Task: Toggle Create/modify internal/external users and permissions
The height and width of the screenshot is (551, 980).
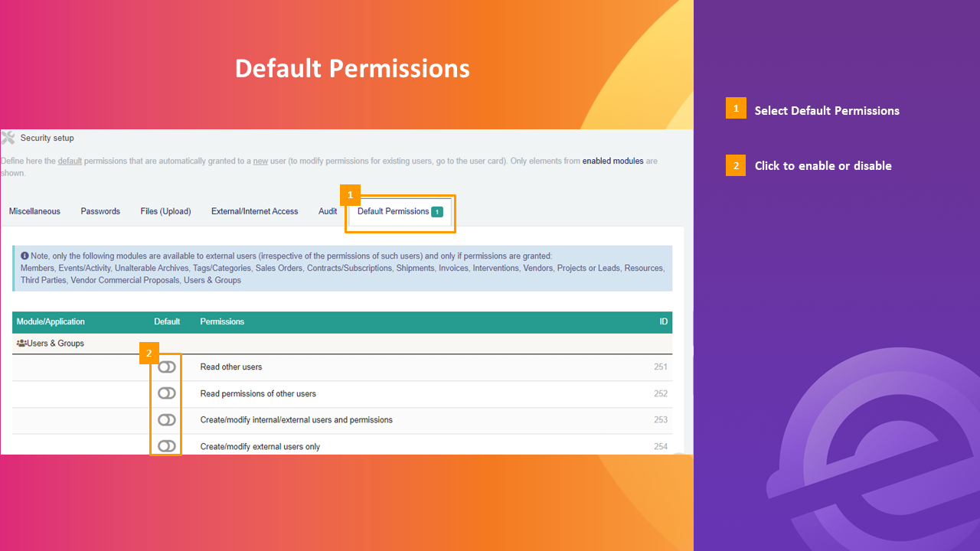Action: (x=166, y=419)
